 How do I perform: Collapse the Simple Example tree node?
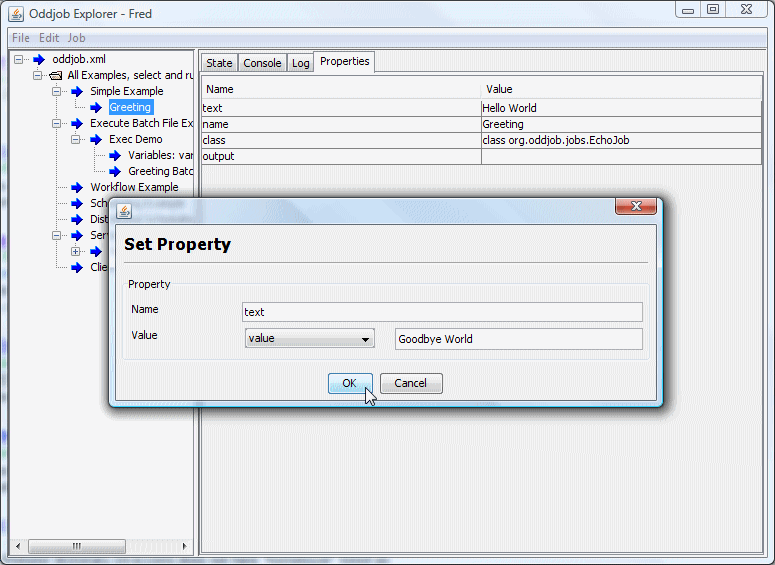point(57,91)
